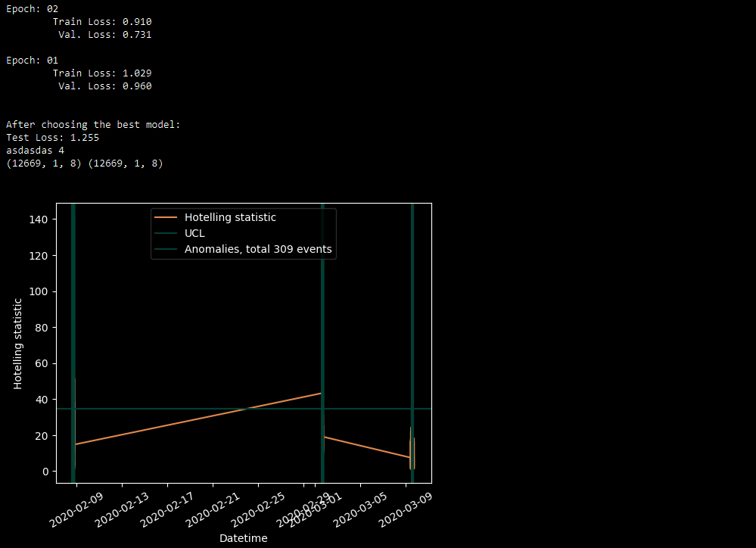Click 'After choosing the best model:' line
This screenshot has height=548, width=756.
93,124
